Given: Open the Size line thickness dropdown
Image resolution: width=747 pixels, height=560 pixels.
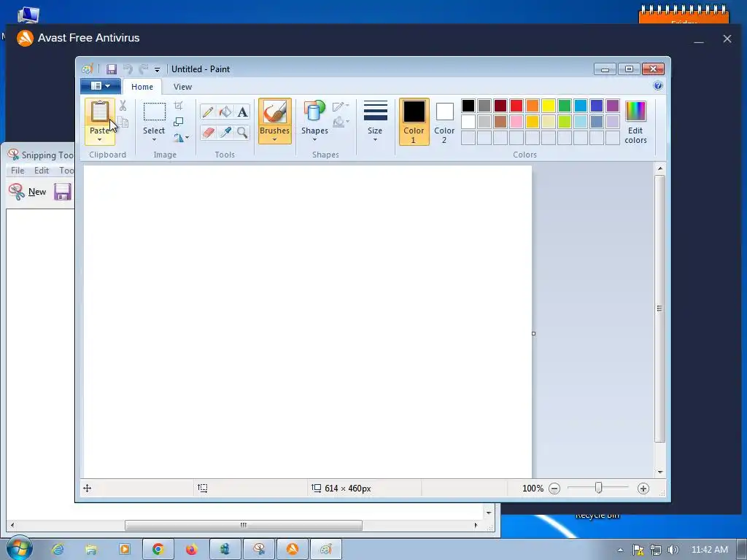Looking at the screenshot, I should [x=375, y=121].
